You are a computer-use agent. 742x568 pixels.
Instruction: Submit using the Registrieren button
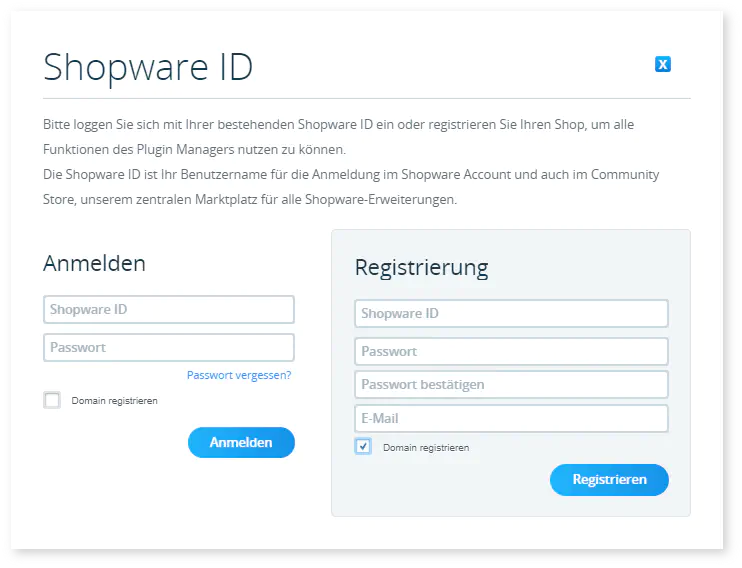(x=609, y=480)
